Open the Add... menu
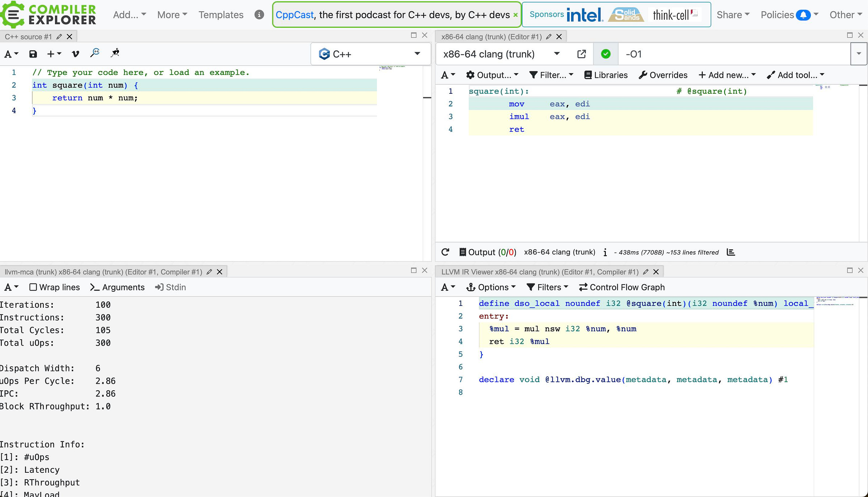The height and width of the screenshot is (497, 868). pyautogui.click(x=129, y=15)
